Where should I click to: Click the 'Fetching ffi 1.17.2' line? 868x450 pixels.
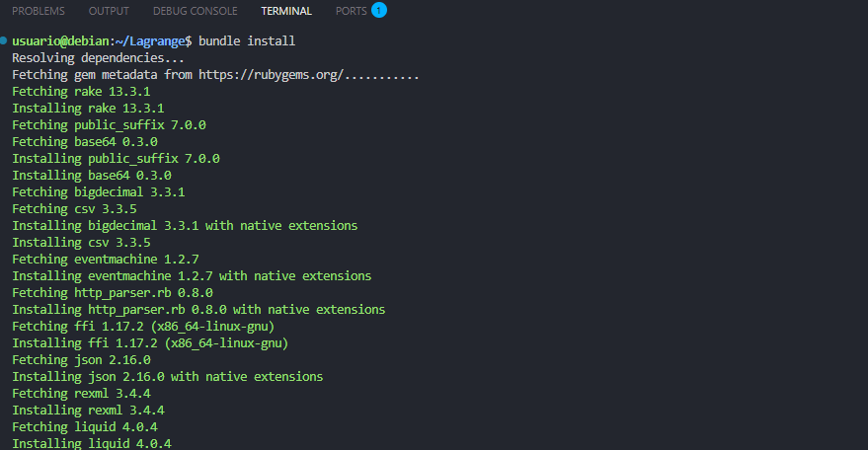(x=143, y=327)
